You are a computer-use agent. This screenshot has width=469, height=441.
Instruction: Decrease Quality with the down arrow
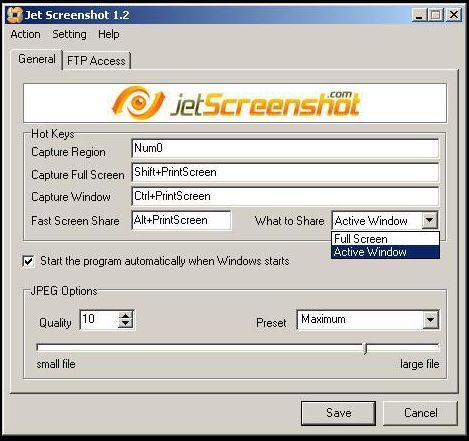click(126, 324)
